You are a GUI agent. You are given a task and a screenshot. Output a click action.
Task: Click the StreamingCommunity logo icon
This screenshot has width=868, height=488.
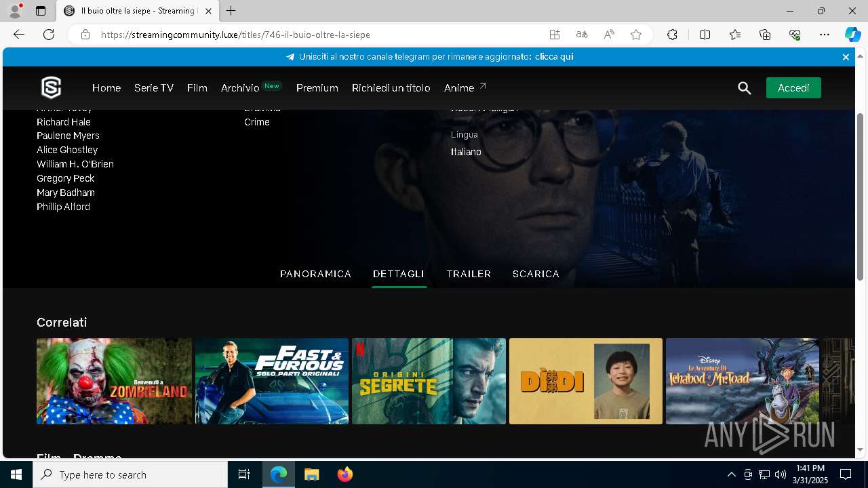click(52, 87)
